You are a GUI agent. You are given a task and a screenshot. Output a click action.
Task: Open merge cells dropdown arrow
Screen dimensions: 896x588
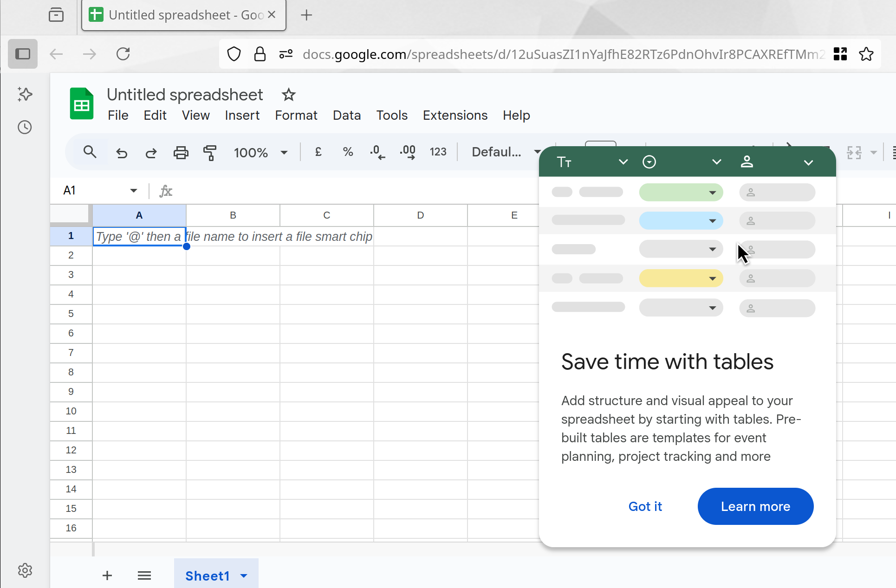coord(873,152)
